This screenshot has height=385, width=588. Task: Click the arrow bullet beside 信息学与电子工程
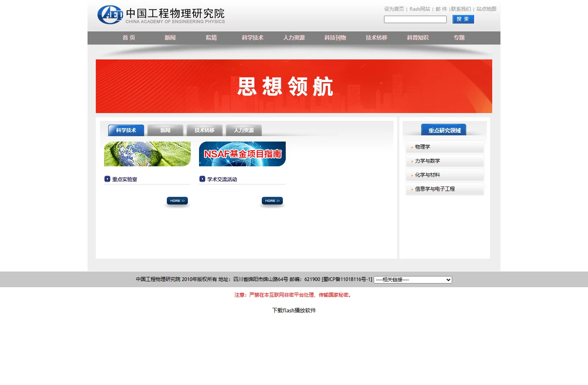click(412, 189)
